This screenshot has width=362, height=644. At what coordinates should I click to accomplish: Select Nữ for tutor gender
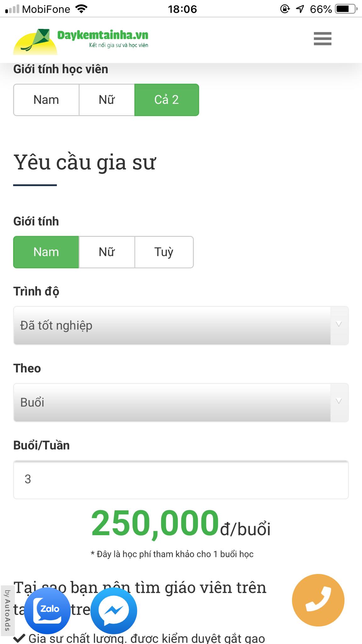(107, 252)
